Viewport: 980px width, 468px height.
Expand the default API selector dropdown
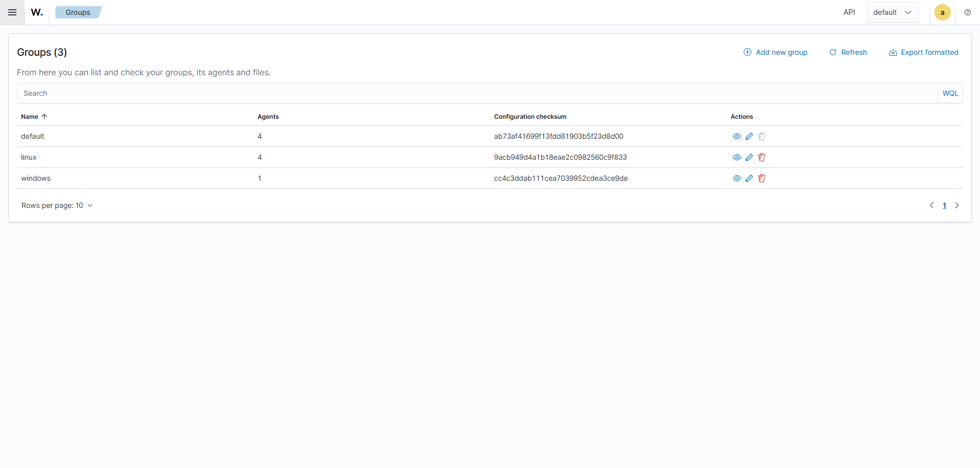tap(892, 12)
